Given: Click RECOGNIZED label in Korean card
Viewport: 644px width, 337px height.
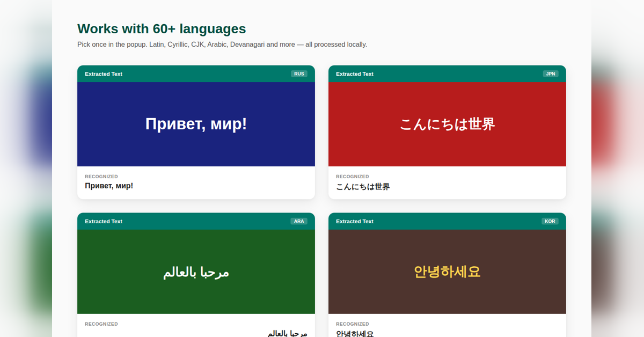Looking at the screenshot, I should 353,324.
